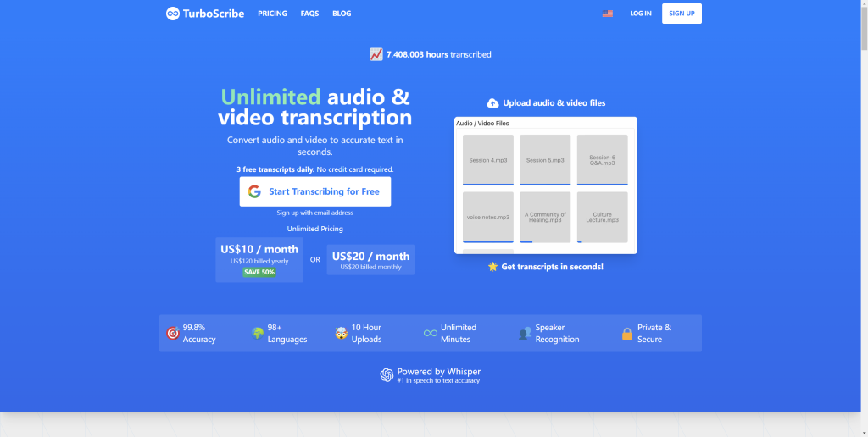The image size is (868, 437).
Task: Click the 10 Hour Uploads text
Action: tap(366, 333)
